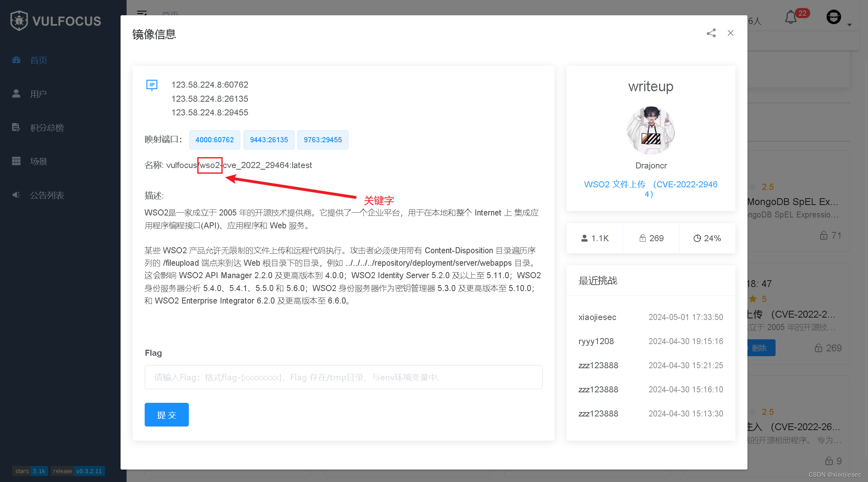Viewport: 868px width, 482px height.
Task: Open the 场景 scenes grid icon
Action: (x=16, y=161)
